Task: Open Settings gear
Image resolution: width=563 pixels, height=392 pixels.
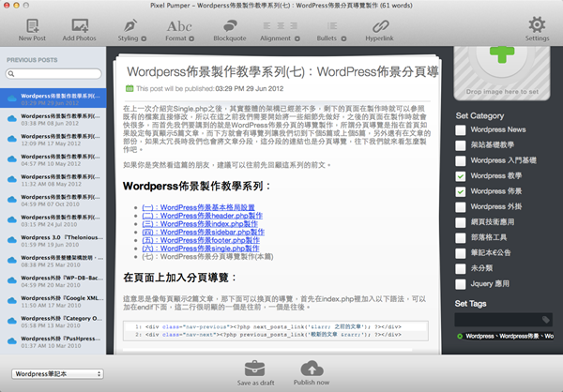Action: [537, 25]
